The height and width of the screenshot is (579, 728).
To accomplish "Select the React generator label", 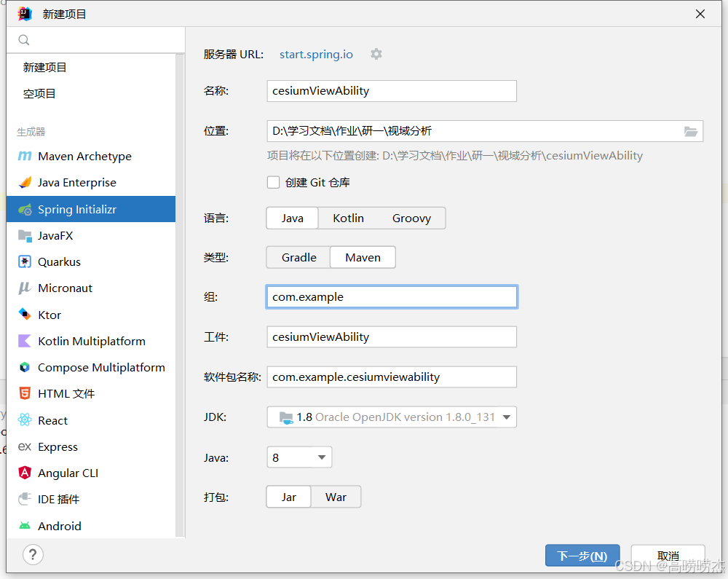I will (x=52, y=421).
